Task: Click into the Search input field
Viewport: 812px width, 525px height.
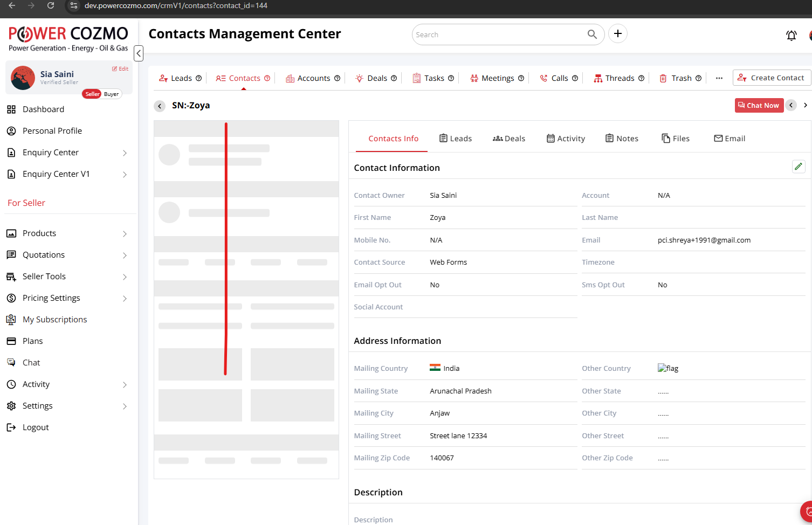Action: (499, 34)
